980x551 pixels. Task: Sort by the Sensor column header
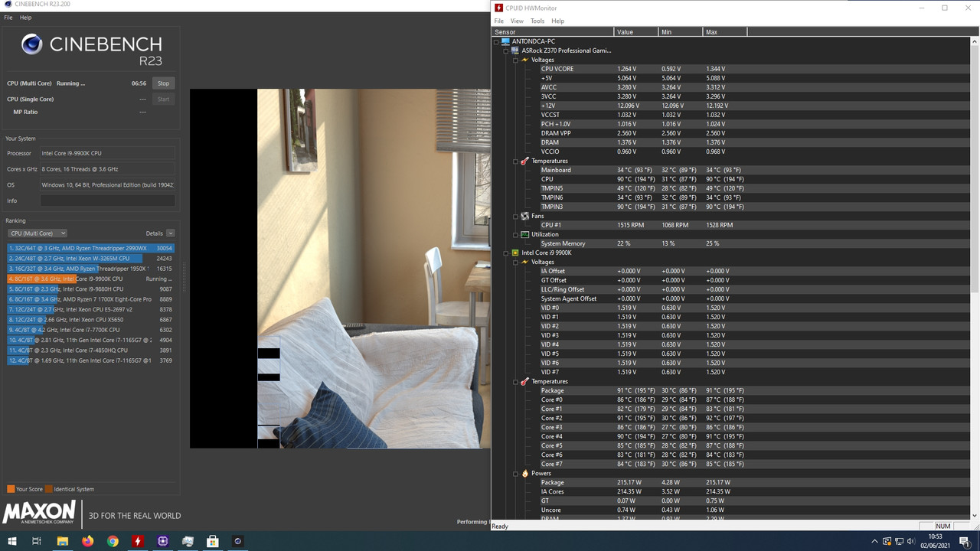553,32
